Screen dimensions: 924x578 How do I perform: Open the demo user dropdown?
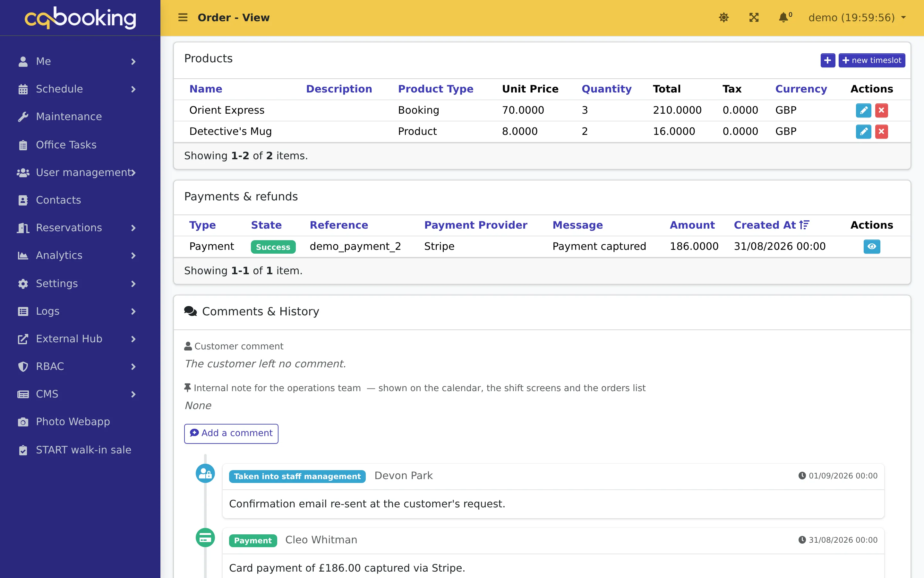[x=857, y=18]
